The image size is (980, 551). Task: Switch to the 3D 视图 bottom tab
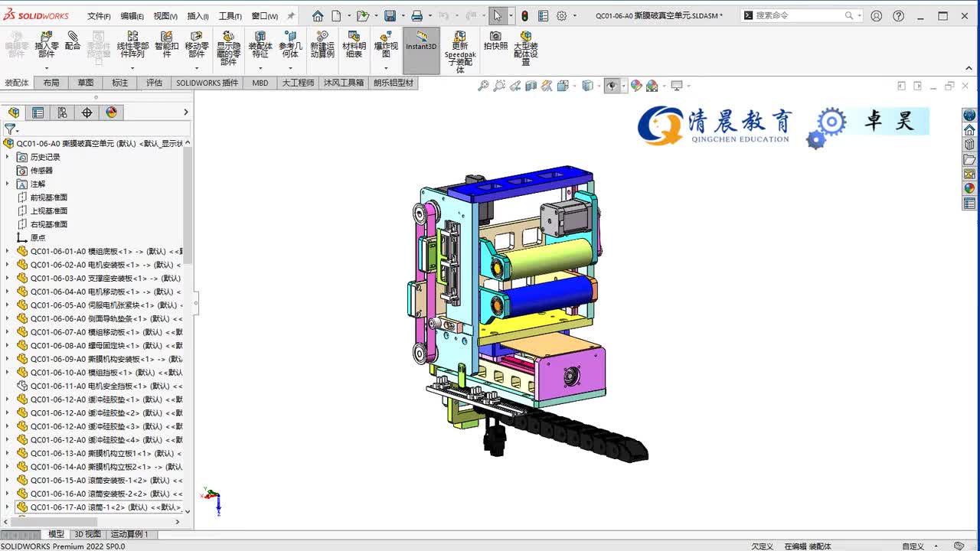pyautogui.click(x=87, y=534)
